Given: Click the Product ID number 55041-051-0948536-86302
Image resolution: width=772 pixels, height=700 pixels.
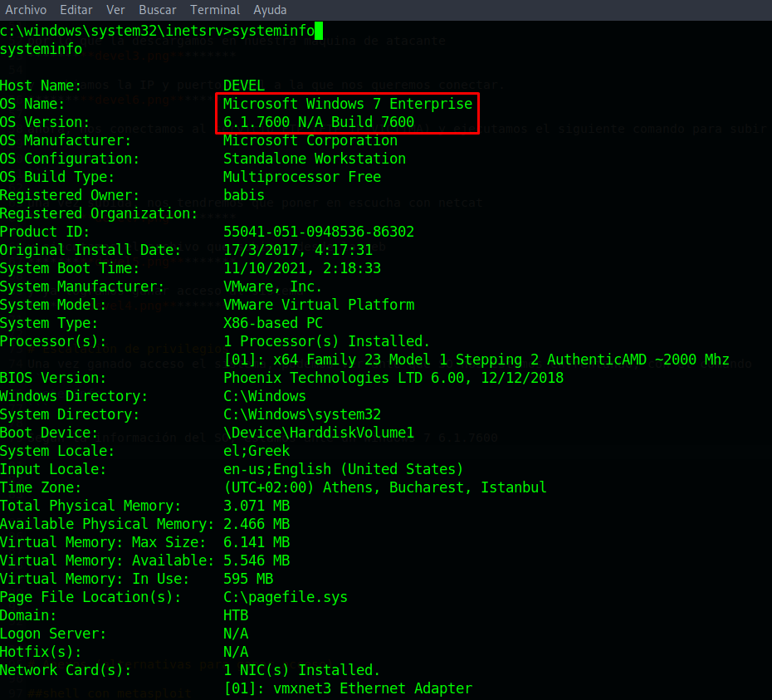Looking at the screenshot, I should coord(318,233).
